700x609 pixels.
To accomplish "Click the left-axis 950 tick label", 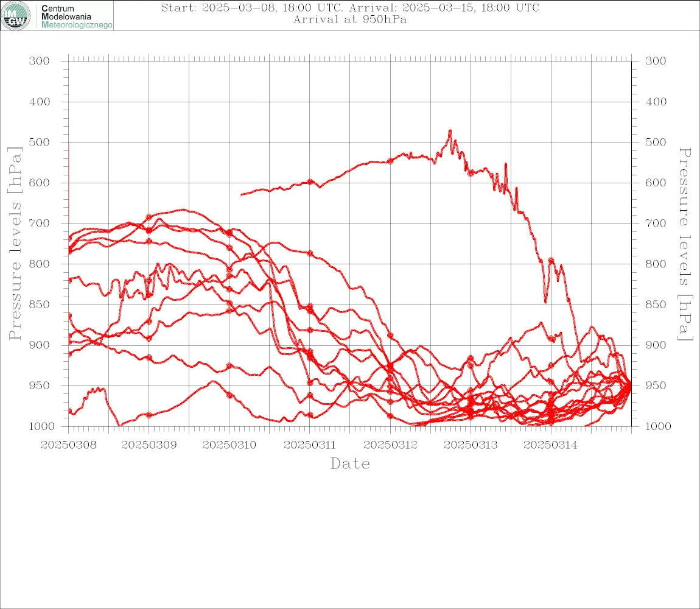I will coord(40,385).
